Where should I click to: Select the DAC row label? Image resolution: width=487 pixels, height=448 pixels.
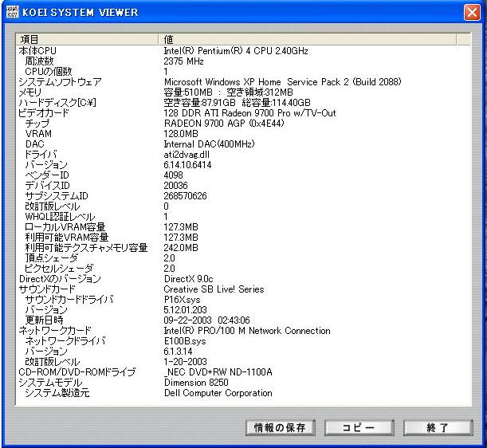[35, 144]
